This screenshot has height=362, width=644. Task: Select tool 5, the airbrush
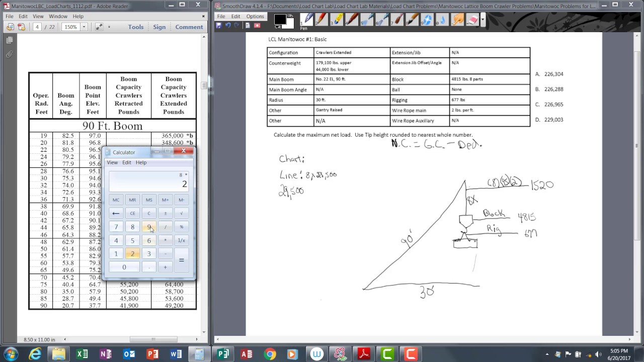367,20
